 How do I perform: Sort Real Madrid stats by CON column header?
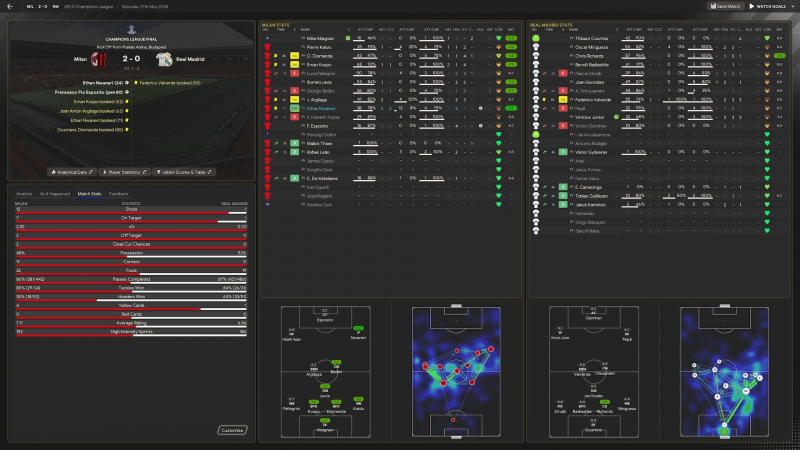(767, 30)
